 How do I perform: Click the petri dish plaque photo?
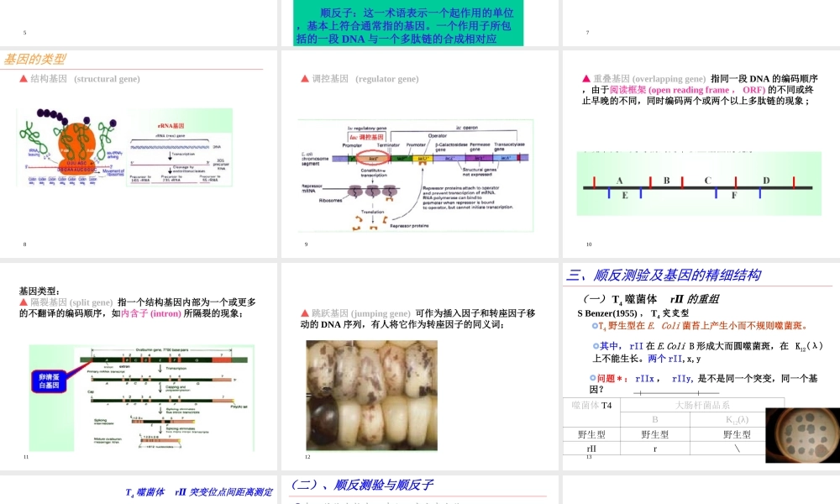[x=802, y=437]
